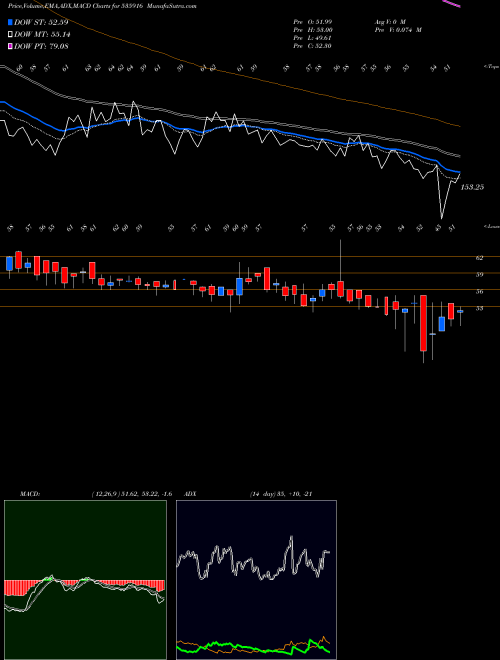This screenshot has width=500, height=660.
Task: Click the 62 price axis label
Action: [479, 258]
